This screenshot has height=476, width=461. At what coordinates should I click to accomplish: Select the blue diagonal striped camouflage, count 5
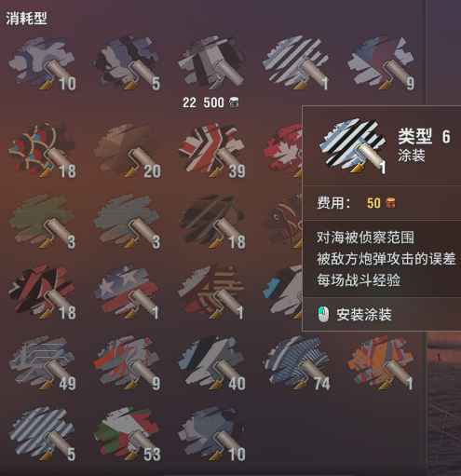42,434
